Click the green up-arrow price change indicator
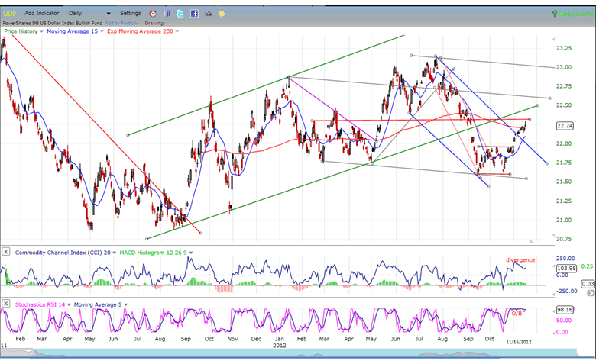 [x=555, y=14]
